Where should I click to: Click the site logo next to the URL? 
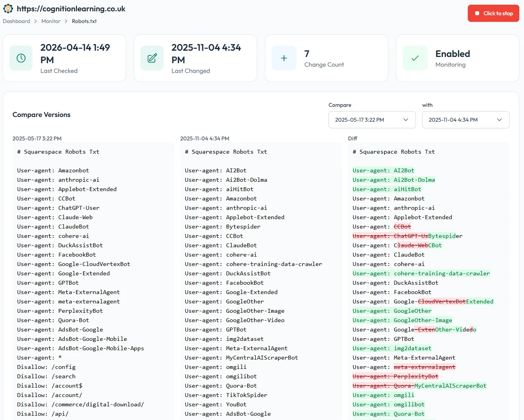(x=8, y=8)
